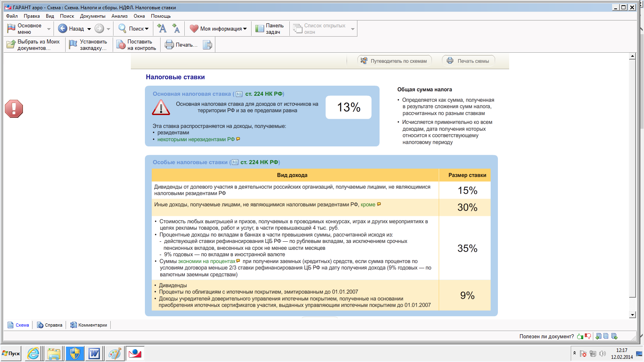Viewport: 644px width, 362px height.
Task: Click document icon next to Особые налоговые ставки
Action: (235, 162)
